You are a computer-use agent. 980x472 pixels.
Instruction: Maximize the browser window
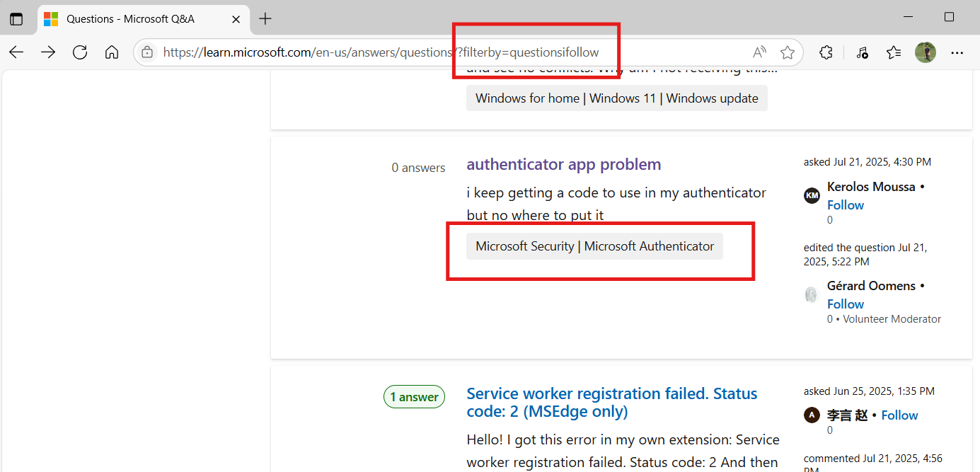pyautogui.click(x=950, y=17)
